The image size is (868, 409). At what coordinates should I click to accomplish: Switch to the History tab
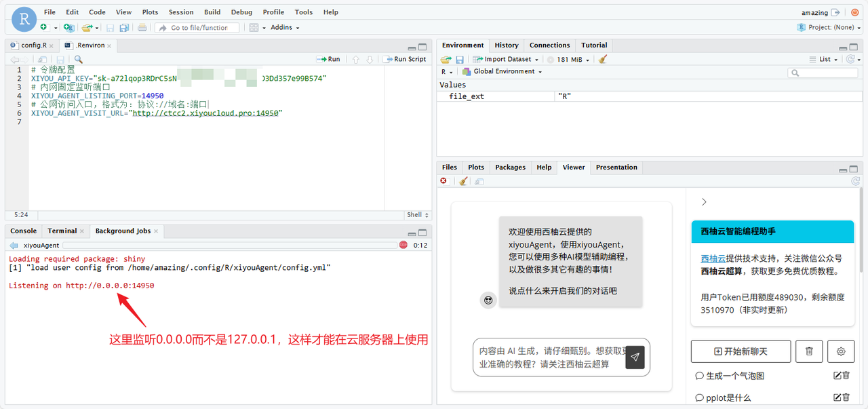coord(506,45)
